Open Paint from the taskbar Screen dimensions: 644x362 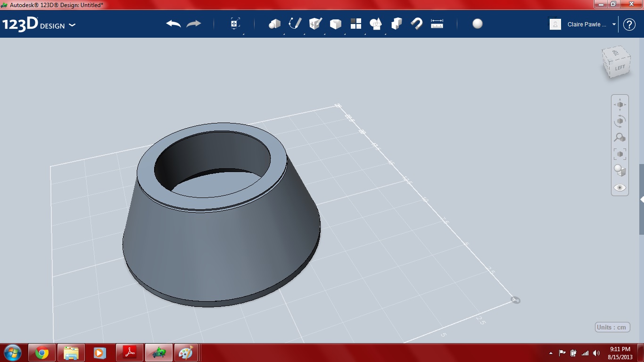click(x=186, y=353)
